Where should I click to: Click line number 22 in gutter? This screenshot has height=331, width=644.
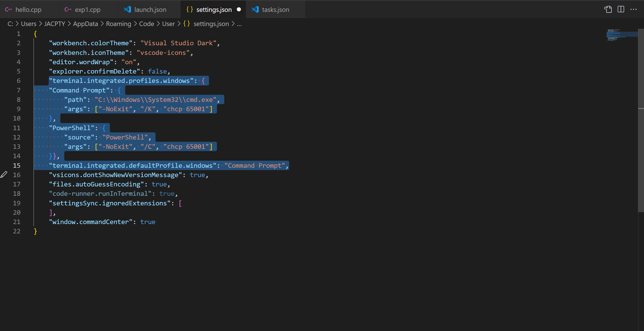click(17, 231)
